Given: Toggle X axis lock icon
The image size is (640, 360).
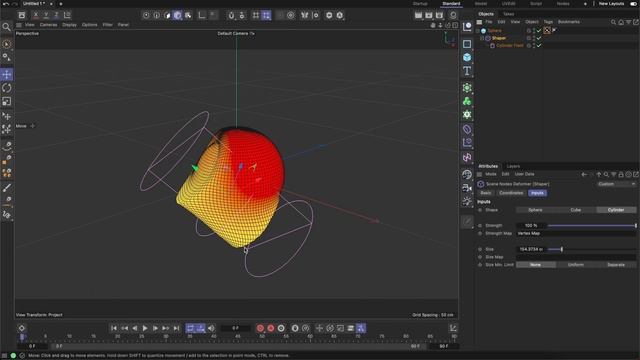Looking at the screenshot, I should pyautogui.click(x=36, y=15).
